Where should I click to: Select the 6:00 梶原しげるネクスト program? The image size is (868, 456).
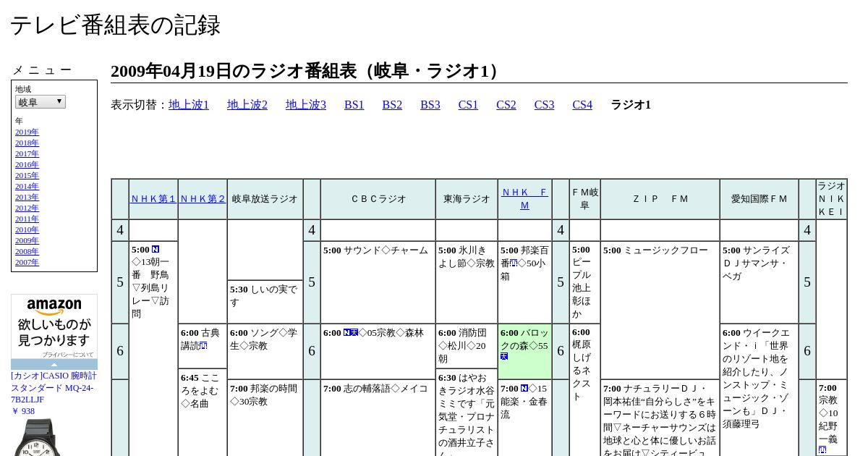point(584,390)
